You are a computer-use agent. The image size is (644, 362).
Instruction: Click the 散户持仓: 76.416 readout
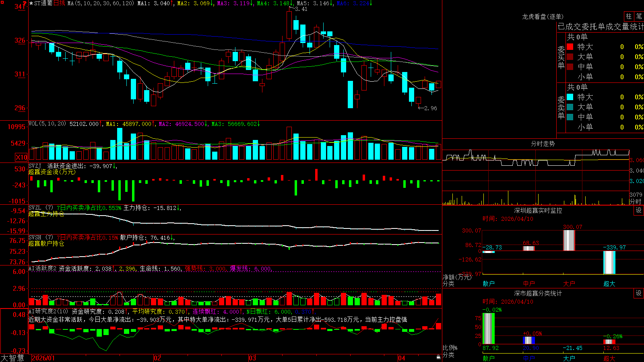[145, 238]
